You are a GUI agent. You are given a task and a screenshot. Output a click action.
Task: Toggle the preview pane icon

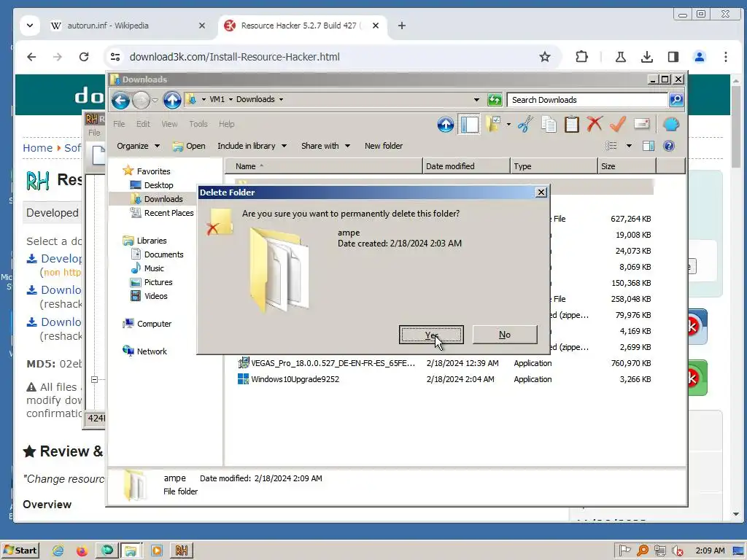pos(649,146)
